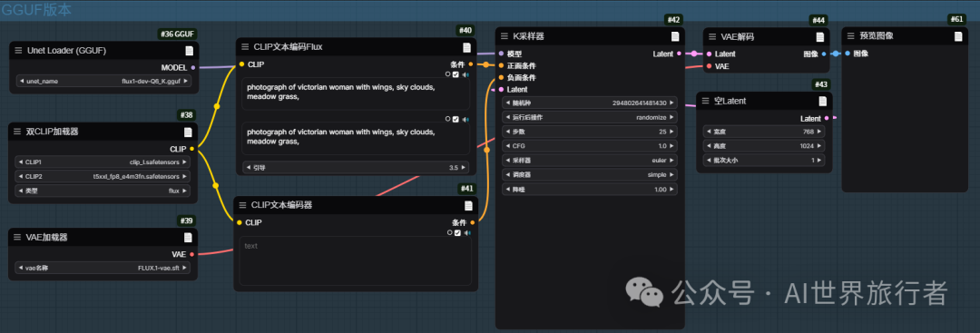The height and width of the screenshot is (333, 980).
Task: Open the 调度器 simple selector
Action: (590, 174)
